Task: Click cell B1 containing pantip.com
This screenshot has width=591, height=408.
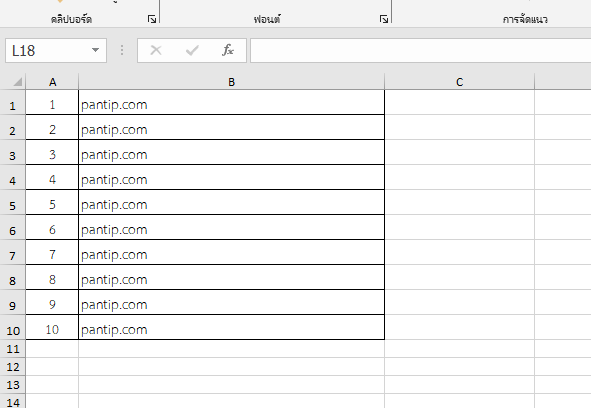Action: 231,102
